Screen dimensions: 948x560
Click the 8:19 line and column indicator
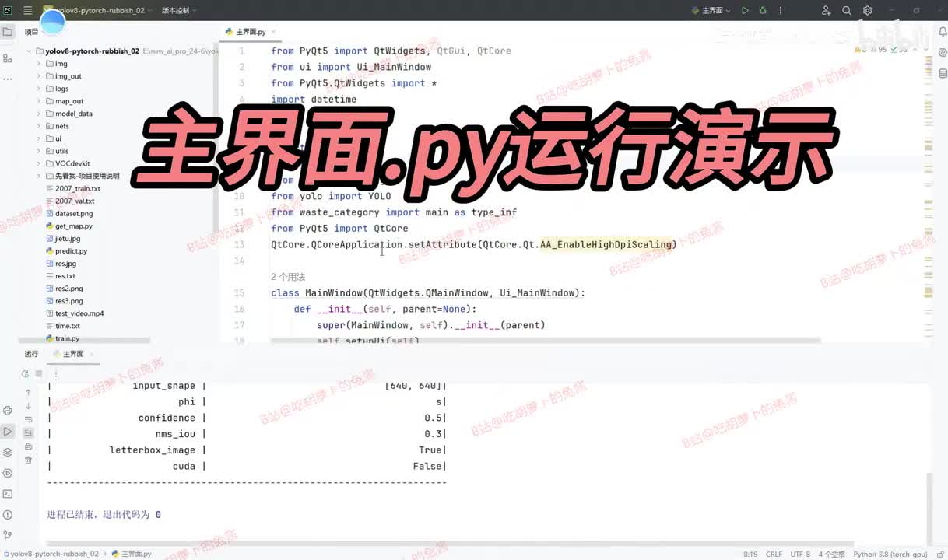point(750,554)
